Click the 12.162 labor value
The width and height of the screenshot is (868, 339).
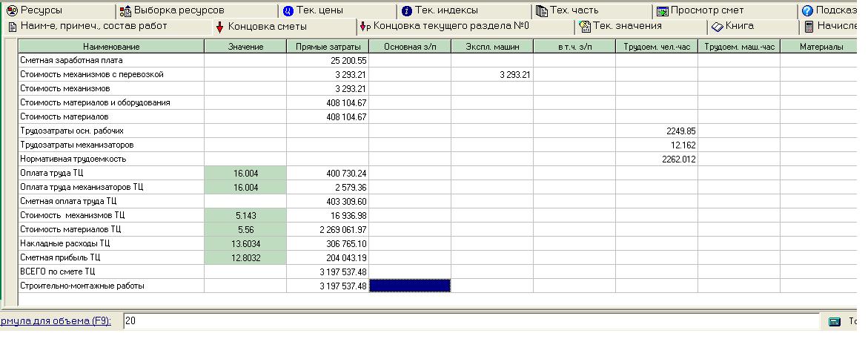pos(657,145)
